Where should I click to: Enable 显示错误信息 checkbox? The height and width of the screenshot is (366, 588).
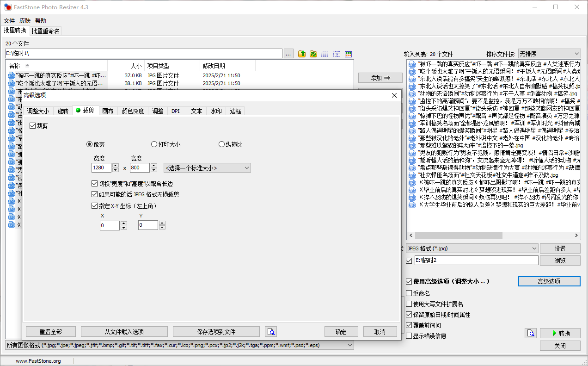tap(409, 336)
